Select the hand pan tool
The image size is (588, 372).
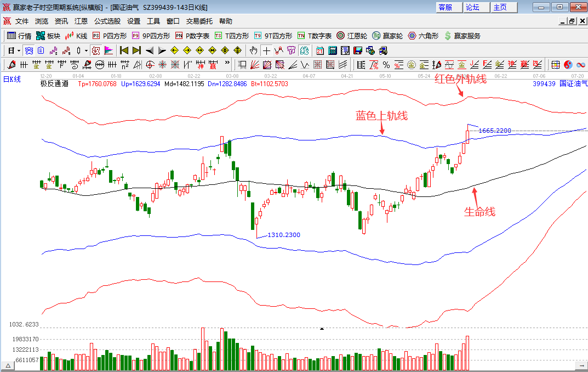[254, 50]
